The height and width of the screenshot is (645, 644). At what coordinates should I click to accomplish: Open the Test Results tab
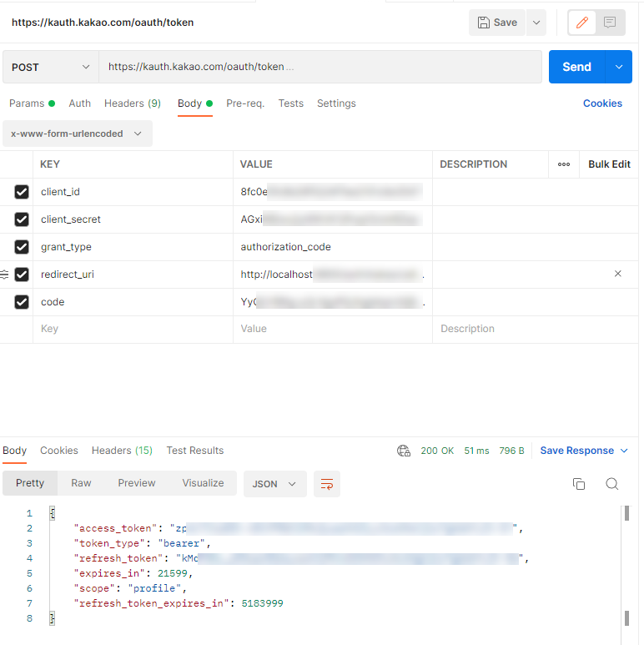(x=195, y=451)
